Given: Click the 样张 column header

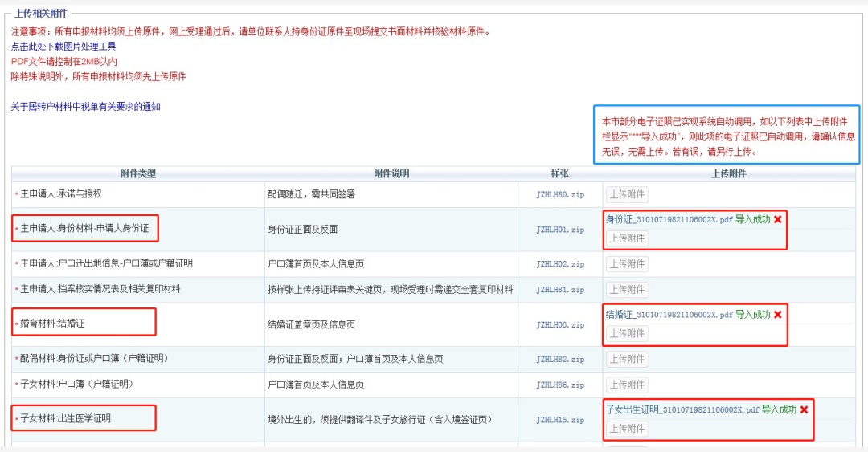Looking at the screenshot, I should pos(560,173).
